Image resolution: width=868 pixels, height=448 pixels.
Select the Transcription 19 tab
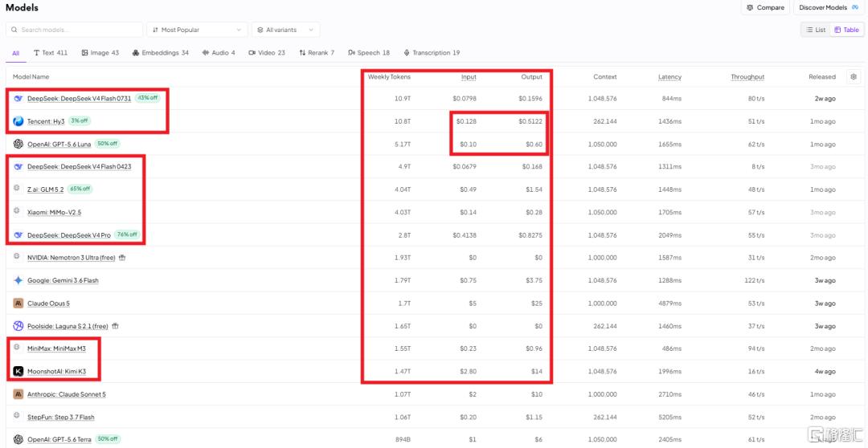pyautogui.click(x=432, y=53)
